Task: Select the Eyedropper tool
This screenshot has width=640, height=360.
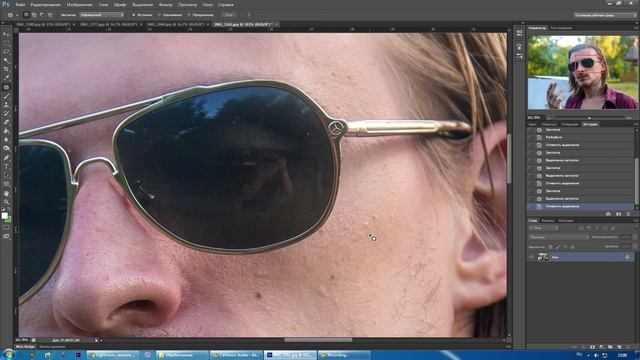Action: (x=6, y=78)
